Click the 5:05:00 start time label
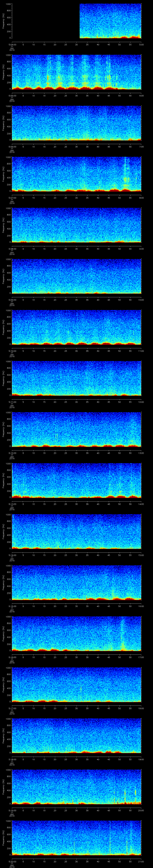 pos(12,96)
